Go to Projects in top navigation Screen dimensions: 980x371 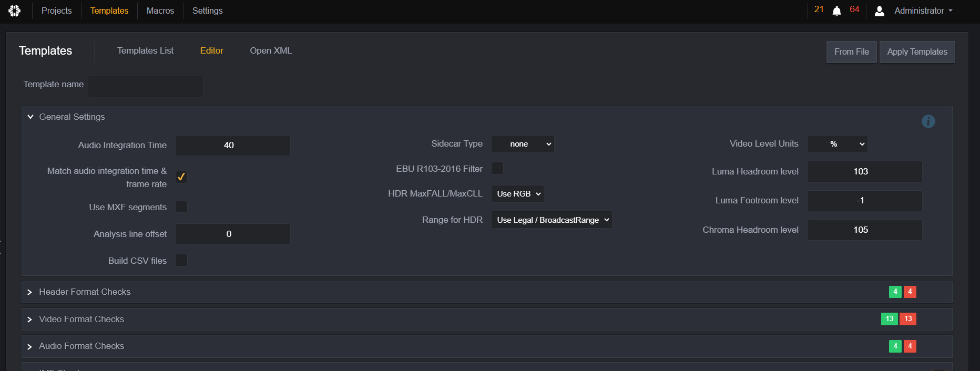coord(57,11)
